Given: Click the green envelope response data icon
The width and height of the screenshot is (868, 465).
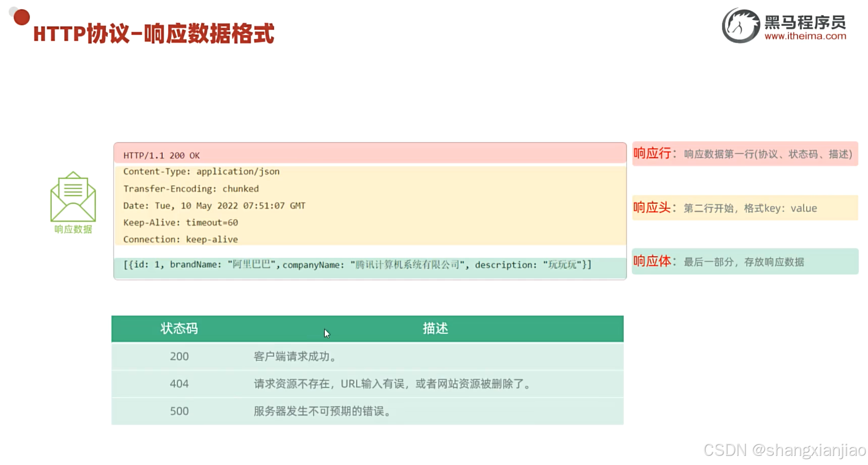Looking at the screenshot, I should (73, 197).
